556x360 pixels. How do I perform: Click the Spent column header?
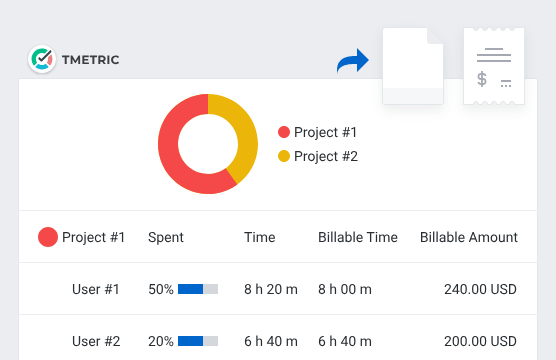click(166, 237)
